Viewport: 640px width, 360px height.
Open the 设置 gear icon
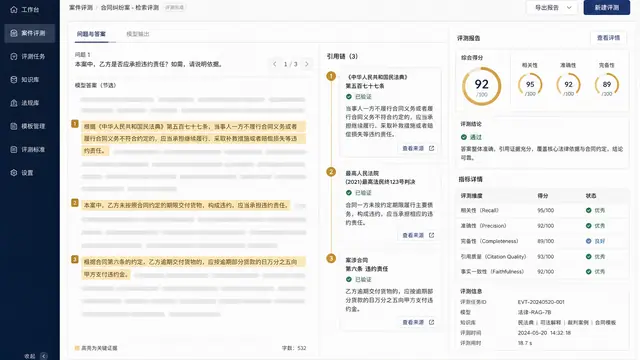pyautogui.click(x=13, y=173)
